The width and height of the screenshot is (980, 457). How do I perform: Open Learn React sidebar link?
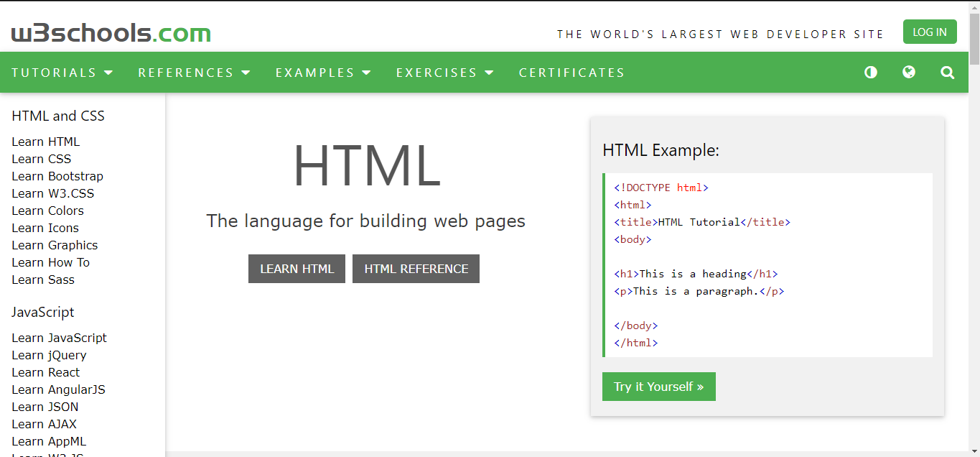click(x=46, y=372)
